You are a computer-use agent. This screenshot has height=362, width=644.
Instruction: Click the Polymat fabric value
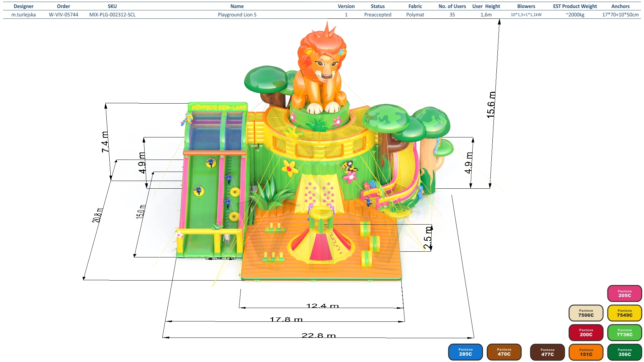tap(415, 15)
